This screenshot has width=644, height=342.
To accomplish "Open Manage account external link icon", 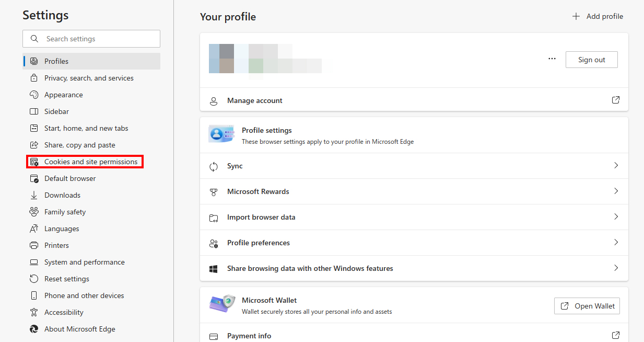I will (x=616, y=100).
